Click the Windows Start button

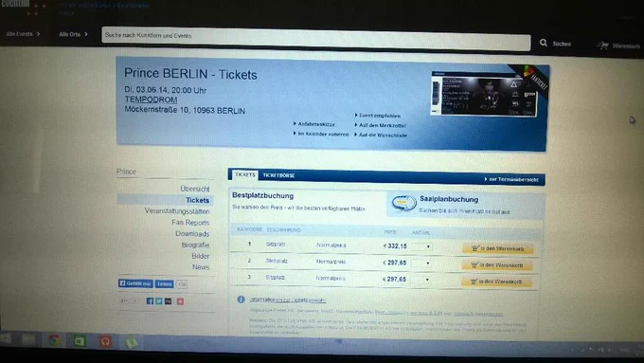pyautogui.click(x=6, y=338)
